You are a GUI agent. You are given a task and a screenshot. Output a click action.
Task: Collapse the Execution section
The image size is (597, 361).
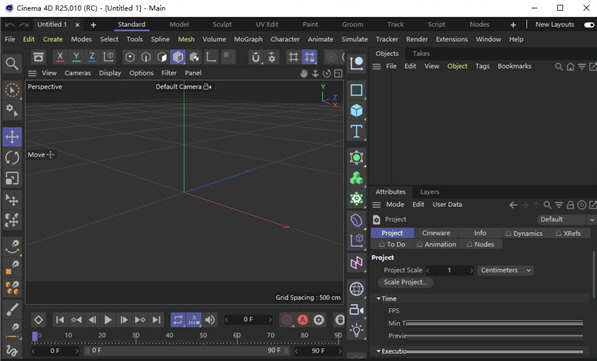[x=378, y=351]
